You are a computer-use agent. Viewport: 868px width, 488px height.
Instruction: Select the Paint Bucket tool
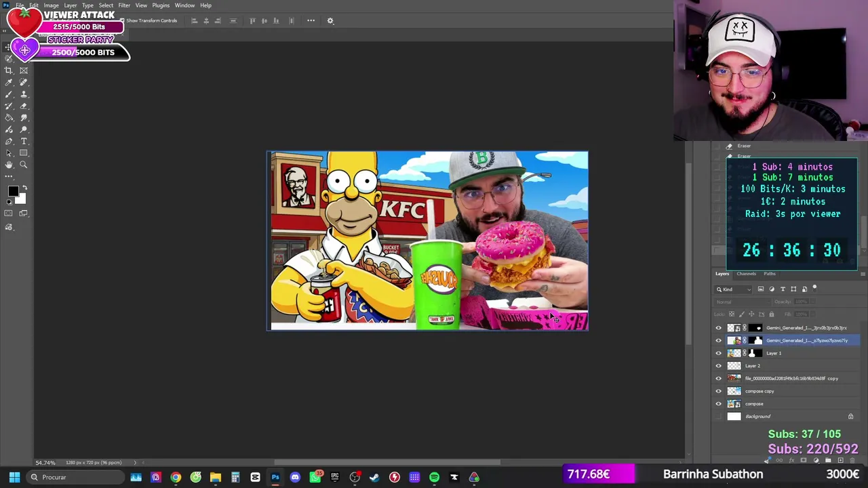click(9, 118)
